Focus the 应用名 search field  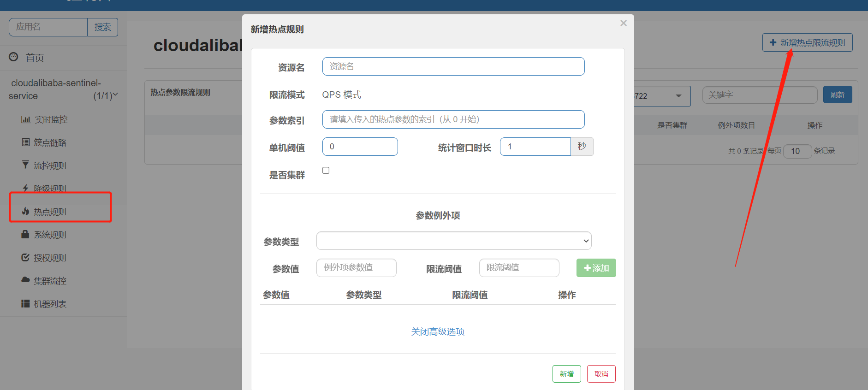[48, 27]
